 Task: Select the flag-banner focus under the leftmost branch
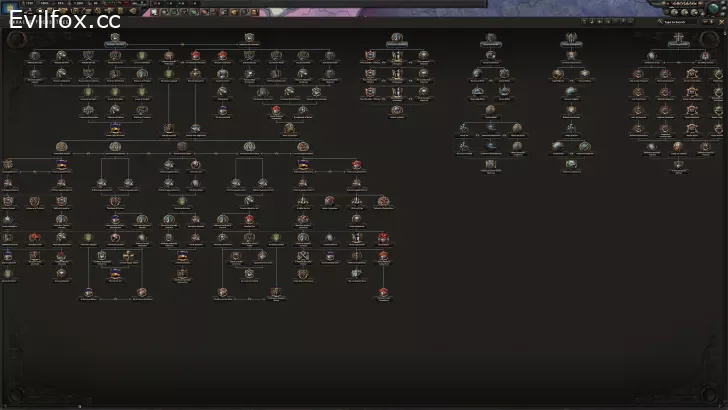(115, 128)
